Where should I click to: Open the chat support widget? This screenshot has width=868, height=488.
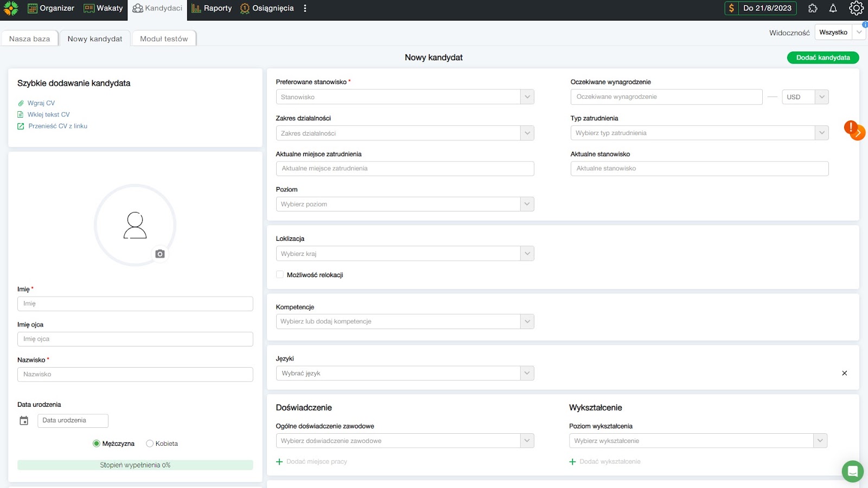852,471
